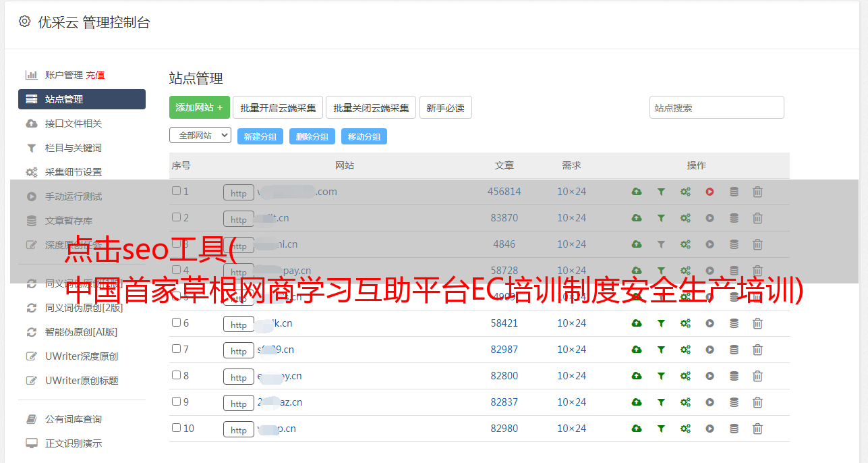Click http button in row 8
The image size is (868, 463).
[x=239, y=377]
